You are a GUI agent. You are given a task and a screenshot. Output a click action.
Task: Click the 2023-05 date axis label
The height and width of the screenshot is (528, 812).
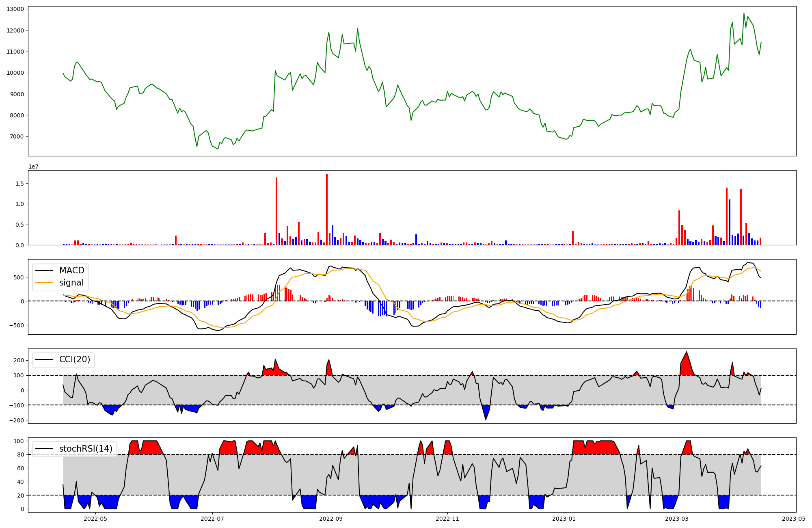(x=793, y=518)
